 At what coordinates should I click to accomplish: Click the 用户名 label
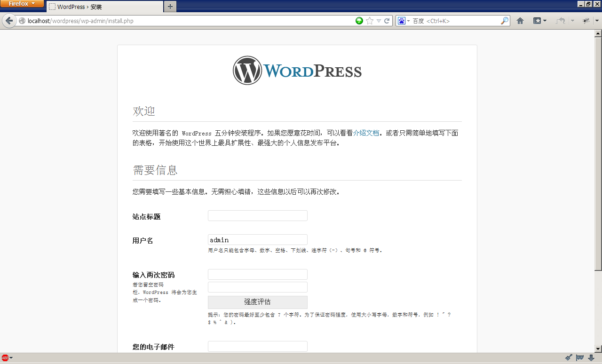coord(143,241)
